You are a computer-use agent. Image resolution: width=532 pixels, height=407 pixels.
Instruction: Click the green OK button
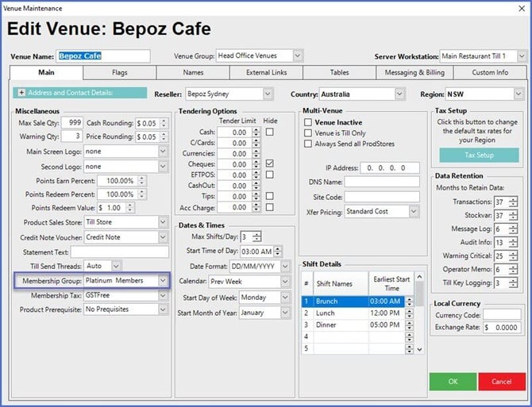coord(452,381)
